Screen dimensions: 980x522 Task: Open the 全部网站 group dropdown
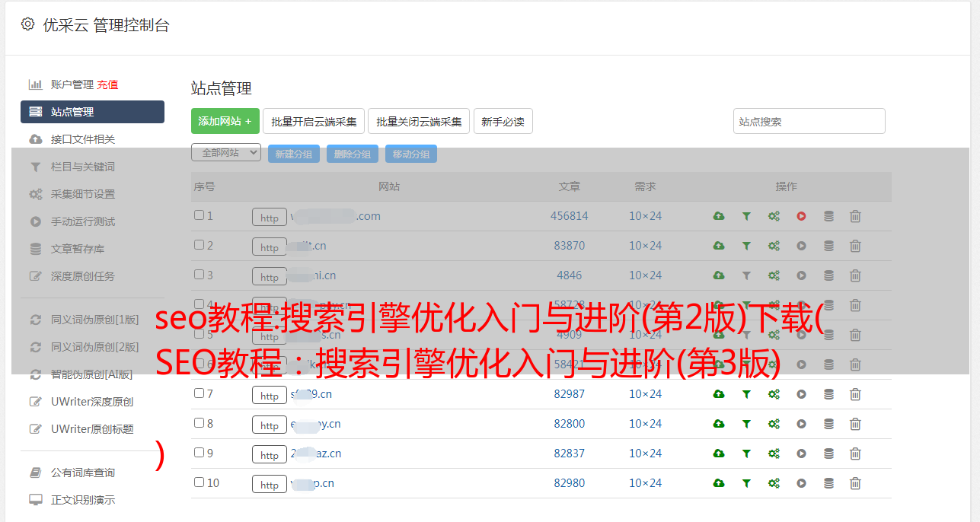(226, 153)
